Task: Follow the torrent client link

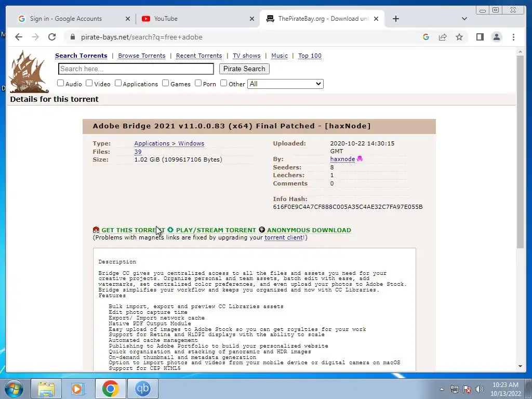Action: 283,237
